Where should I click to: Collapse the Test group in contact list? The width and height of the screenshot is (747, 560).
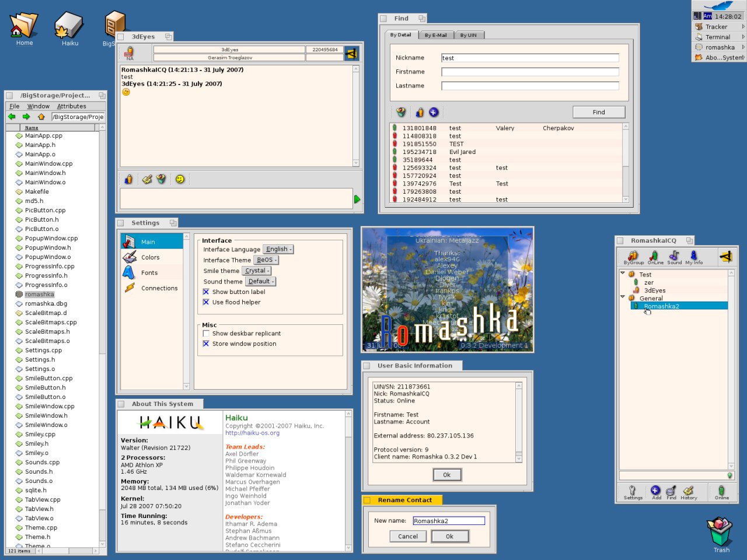[x=623, y=274]
